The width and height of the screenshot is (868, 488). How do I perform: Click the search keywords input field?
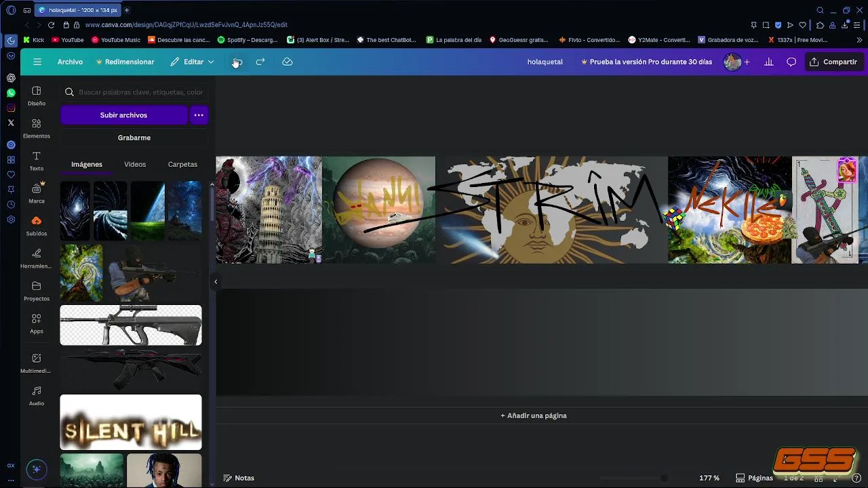134,92
